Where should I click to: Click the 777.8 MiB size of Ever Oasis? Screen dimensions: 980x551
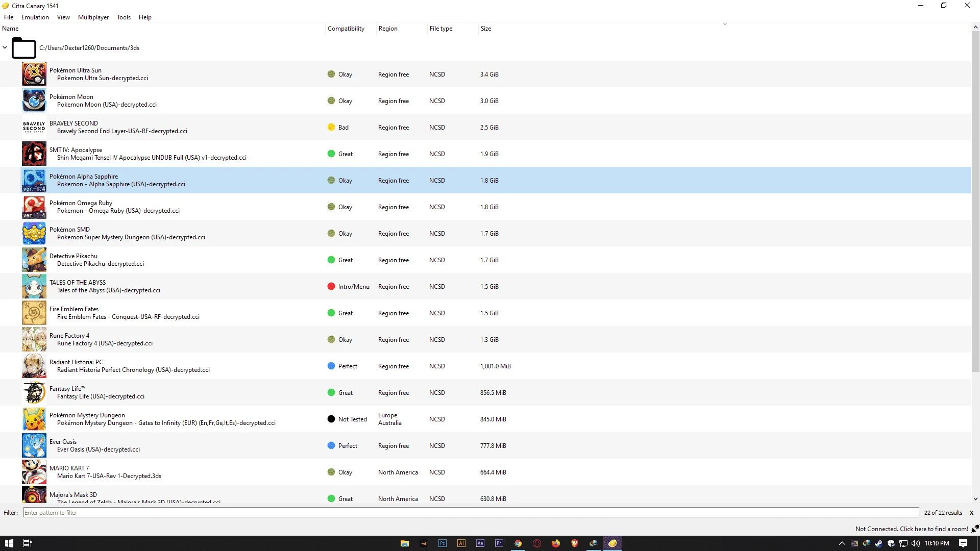click(493, 445)
